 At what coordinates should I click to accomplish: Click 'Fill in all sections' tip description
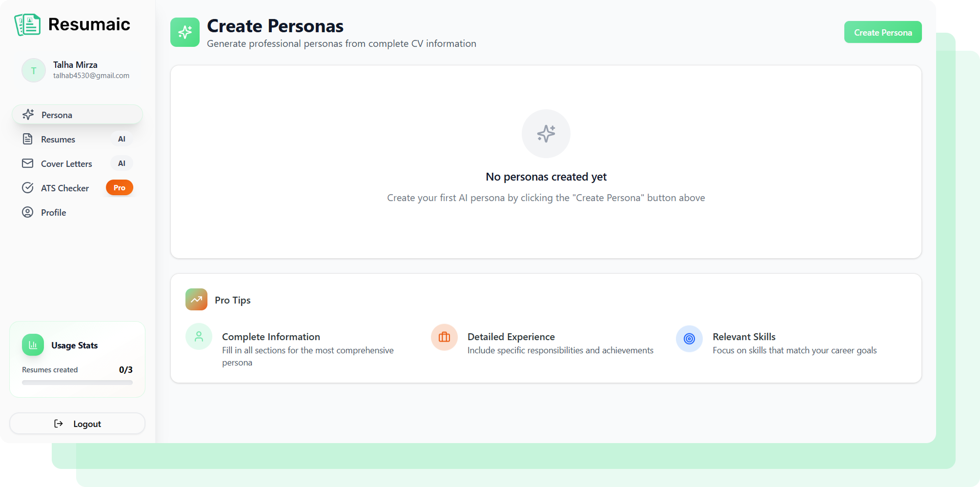pyautogui.click(x=308, y=356)
